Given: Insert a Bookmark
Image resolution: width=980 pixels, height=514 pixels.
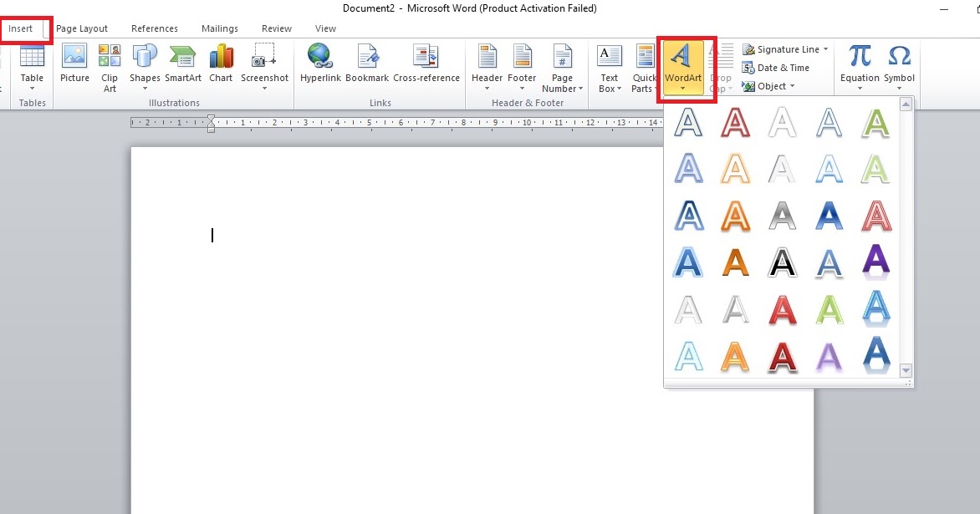Looking at the screenshot, I should (367, 64).
